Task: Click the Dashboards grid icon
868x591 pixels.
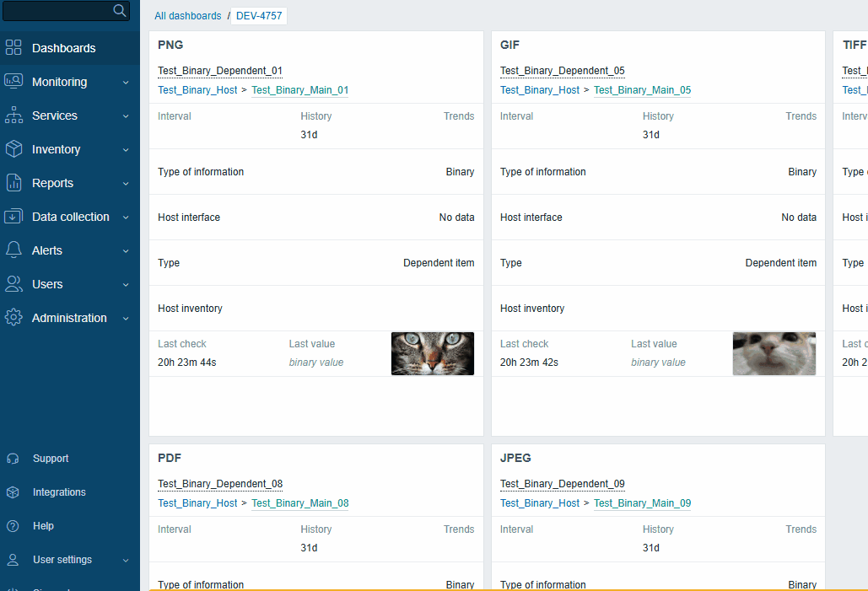Action: click(x=13, y=48)
